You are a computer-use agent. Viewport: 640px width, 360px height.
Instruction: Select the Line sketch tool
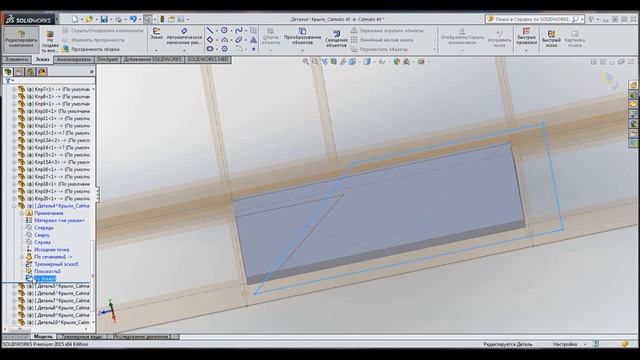[210, 30]
